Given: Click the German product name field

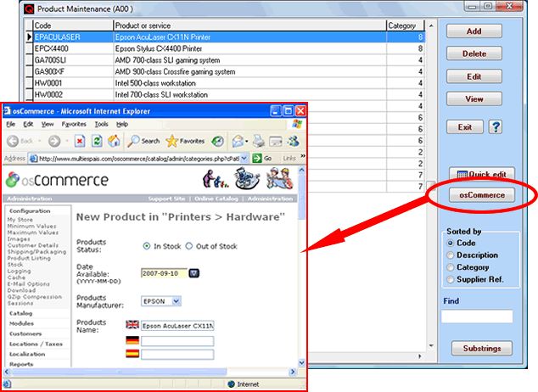Looking at the screenshot, I should click(177, 341).
